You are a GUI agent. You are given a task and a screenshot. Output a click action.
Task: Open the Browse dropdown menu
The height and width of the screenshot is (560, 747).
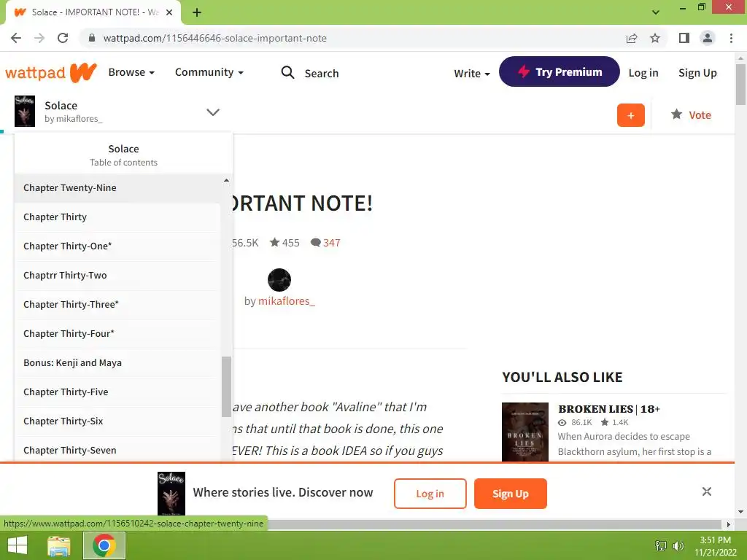pyautogui.click(x=131, y=72)
